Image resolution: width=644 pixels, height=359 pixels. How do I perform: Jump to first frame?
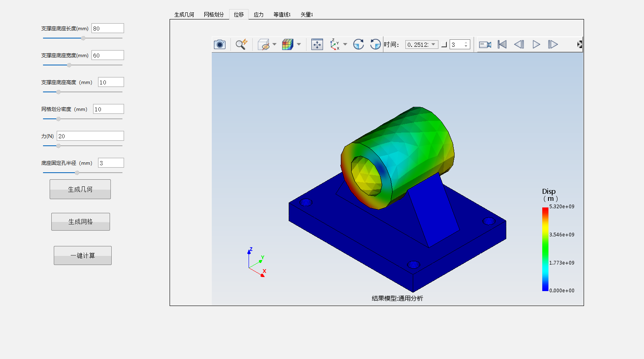[x=502, y=44]
